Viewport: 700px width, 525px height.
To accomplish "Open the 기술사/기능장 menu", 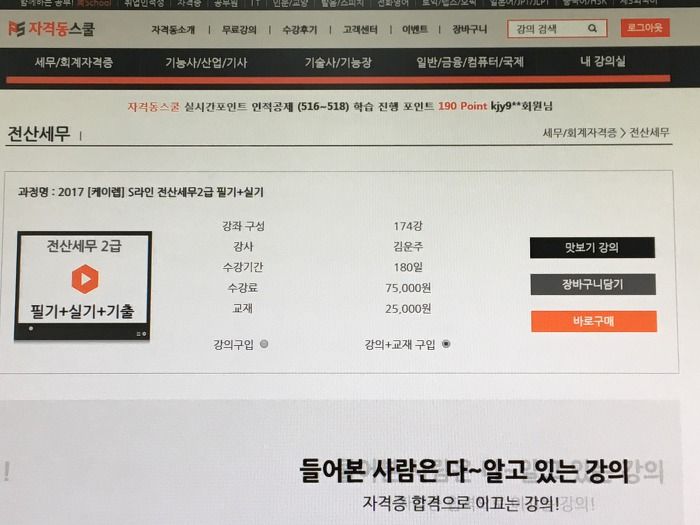I will click(338, 62).
